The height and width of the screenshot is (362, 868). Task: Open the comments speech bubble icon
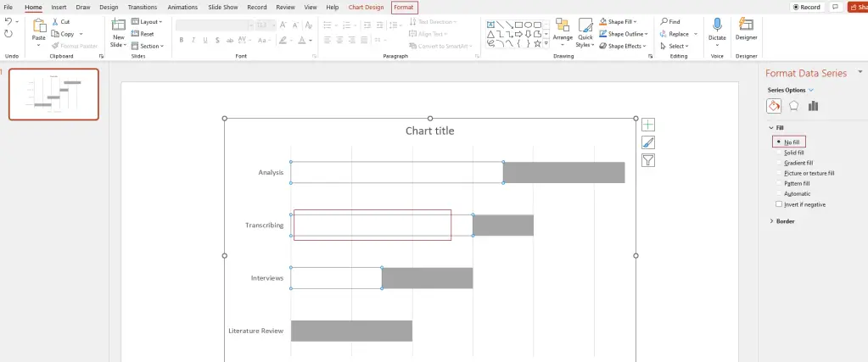(x=836, y=7)
